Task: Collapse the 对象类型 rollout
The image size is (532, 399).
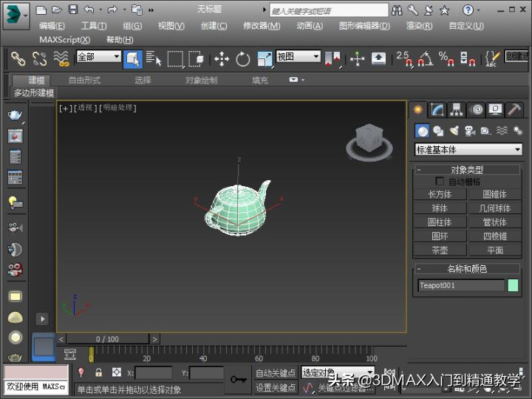Action: 467,170
